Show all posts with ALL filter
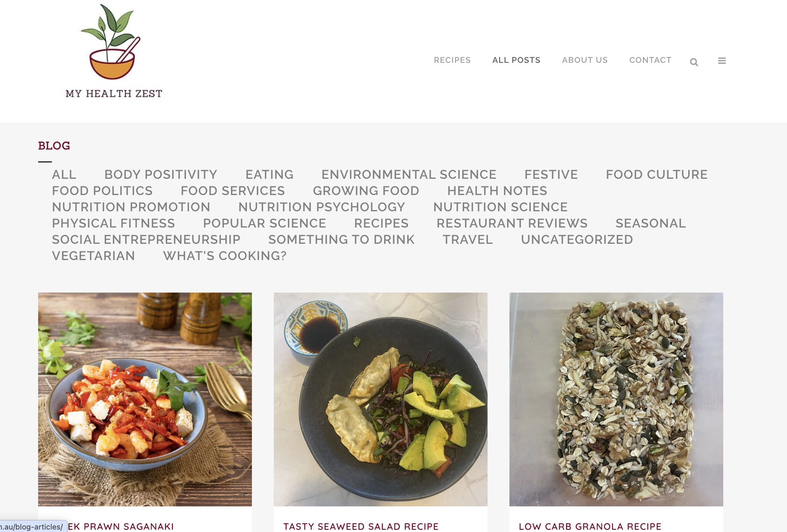Screen dimensions: 787x532 pos(64,174)
